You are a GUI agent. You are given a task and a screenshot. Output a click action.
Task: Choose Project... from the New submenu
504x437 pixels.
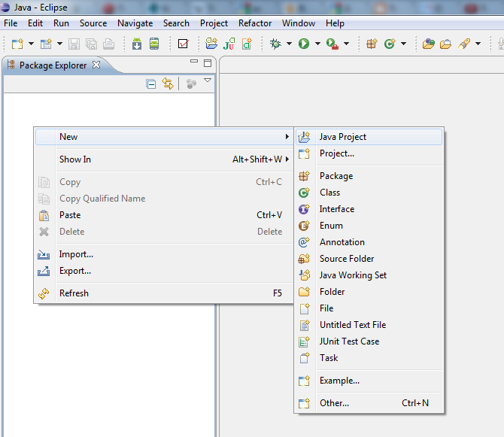pyautogui.click(x=369, y=153)
